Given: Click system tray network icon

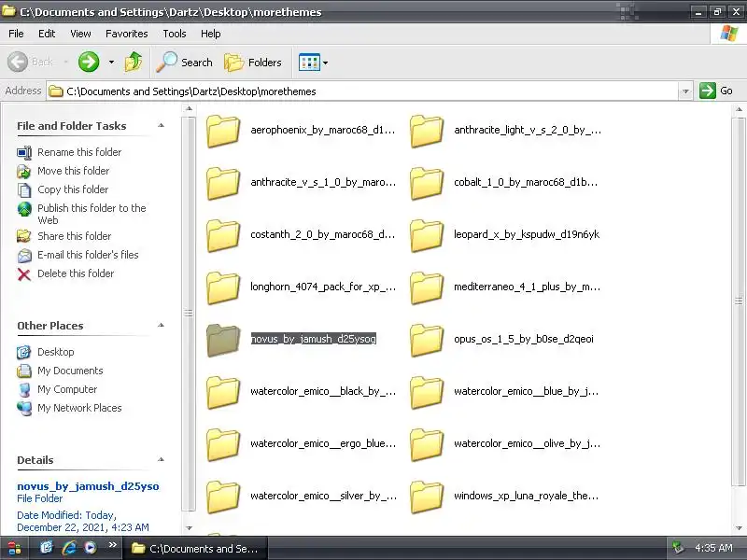Looking at the screenshot, I should [678, 548].
